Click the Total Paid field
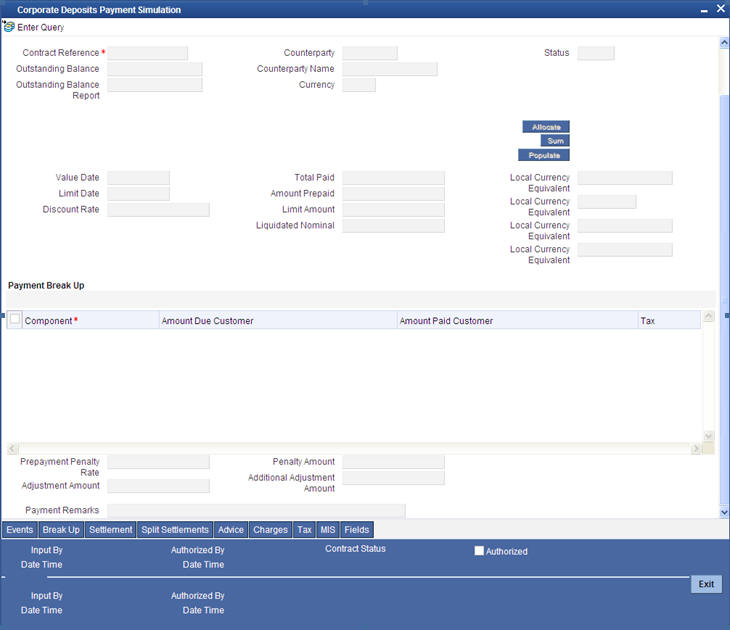 click(394, 178)
